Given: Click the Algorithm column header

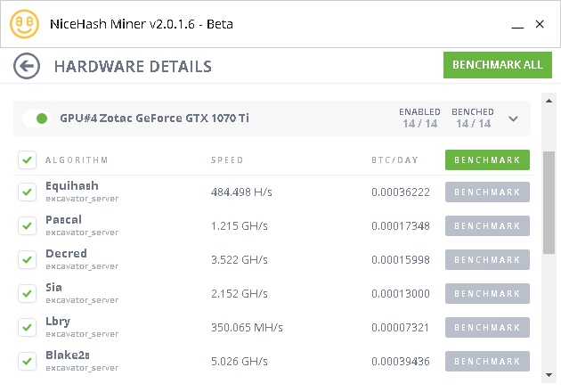Looking at the screenshot, I should coord(77,160).
